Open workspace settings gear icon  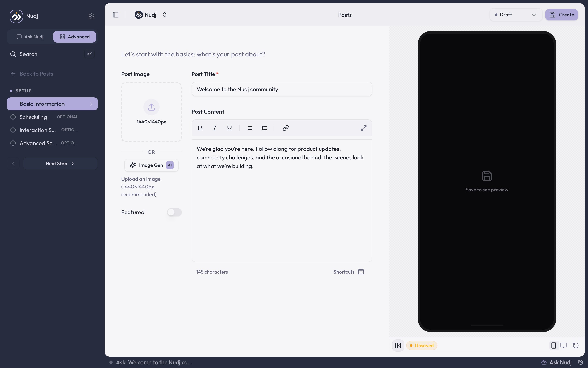[x=91, y=16]
